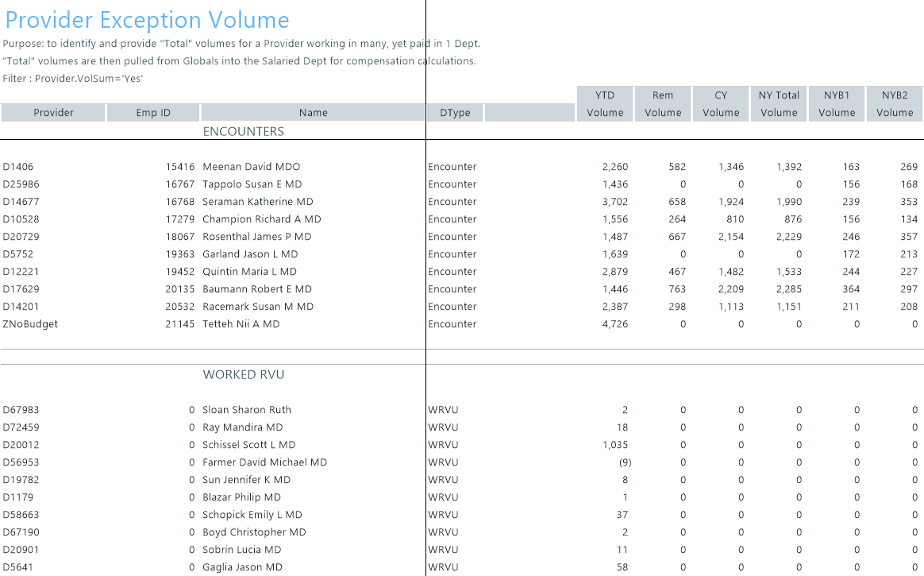Select the NY Total Volume header
The height and width of the screenshot is (576, 924).
tap(779, 104)
